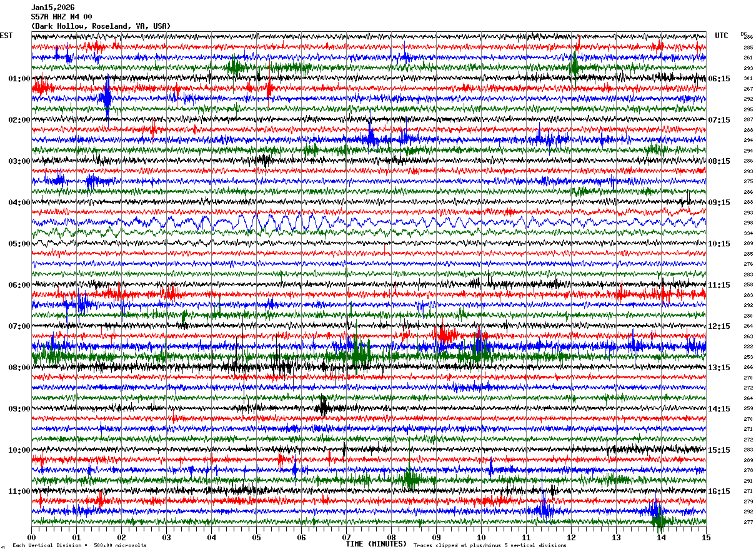Click the 15:15 UTC time label
This screenshot has width=756, height=554.
[x=719, y=450]
